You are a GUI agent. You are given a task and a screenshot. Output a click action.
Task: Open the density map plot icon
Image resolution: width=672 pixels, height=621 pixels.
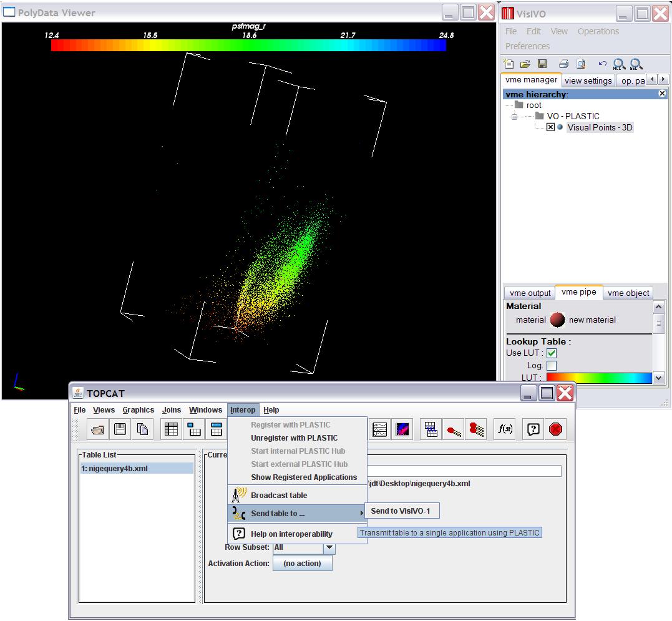point(402,429)
